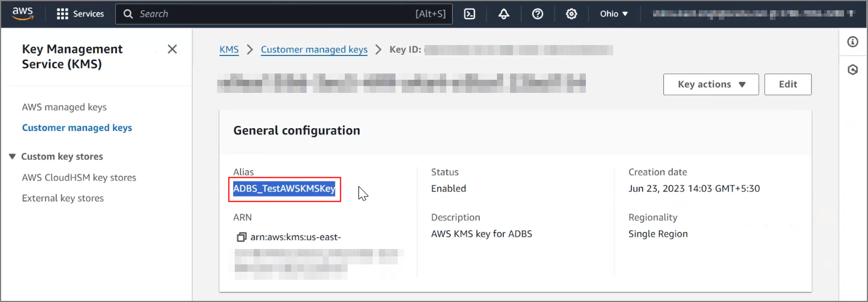Click the hexagon icon in right sidebar
Screen dimensions: 868x302
pyautogui.click(x=853, y=70)
